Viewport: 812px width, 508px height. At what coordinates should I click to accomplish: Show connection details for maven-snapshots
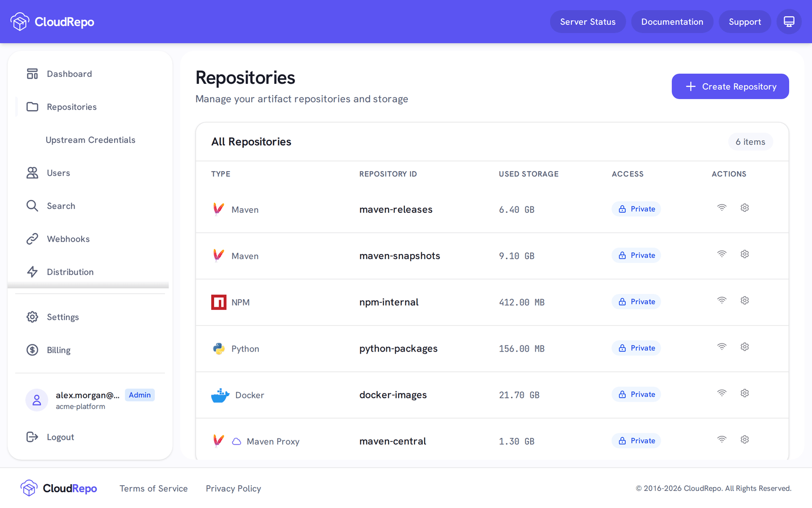point(722,254)
